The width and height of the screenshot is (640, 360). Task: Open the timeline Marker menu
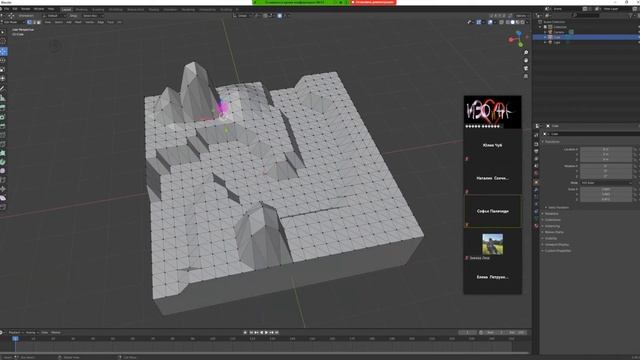point(56,332)
